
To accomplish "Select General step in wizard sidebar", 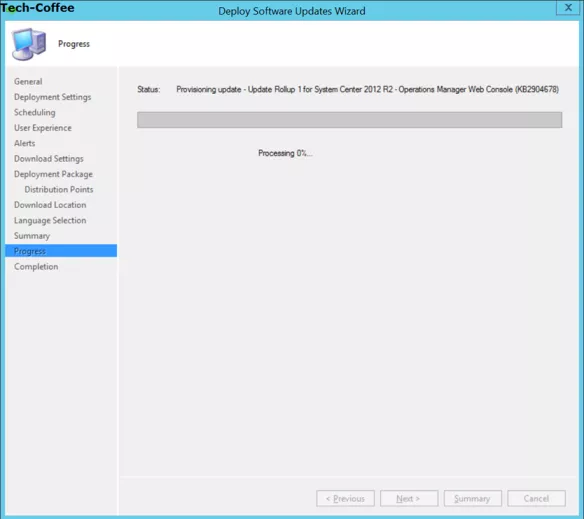I will [28, 81].
